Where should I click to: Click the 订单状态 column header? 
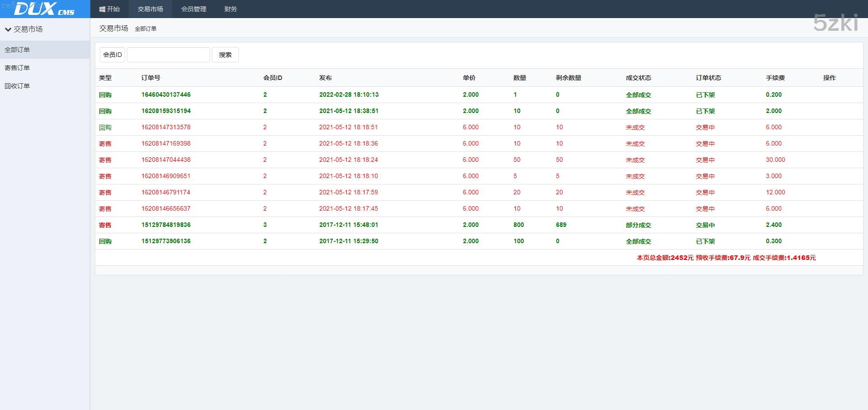708,78
